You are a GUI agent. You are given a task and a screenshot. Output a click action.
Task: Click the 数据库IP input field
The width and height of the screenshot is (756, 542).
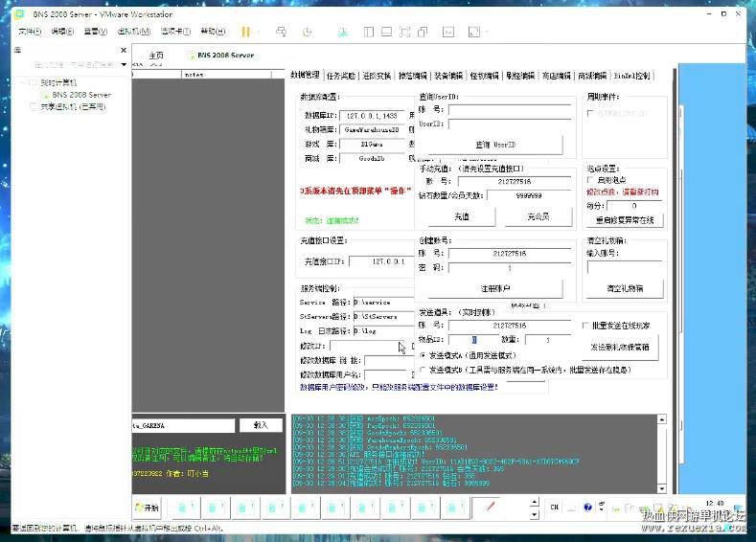pyautogui.click(x=374, y=116)
